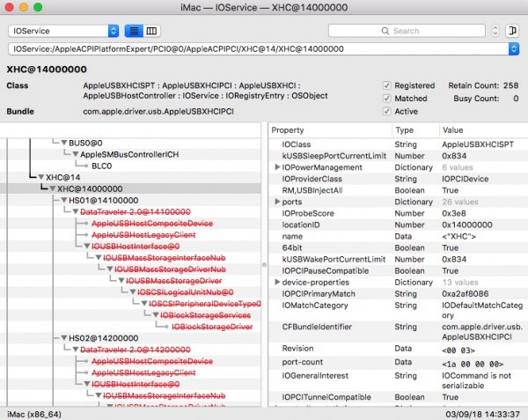Select the IOClass property row

(399, 144)
